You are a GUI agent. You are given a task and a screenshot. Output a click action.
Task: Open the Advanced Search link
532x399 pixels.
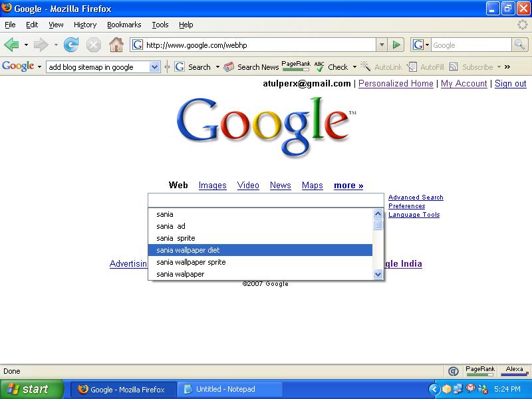(416, 197)
